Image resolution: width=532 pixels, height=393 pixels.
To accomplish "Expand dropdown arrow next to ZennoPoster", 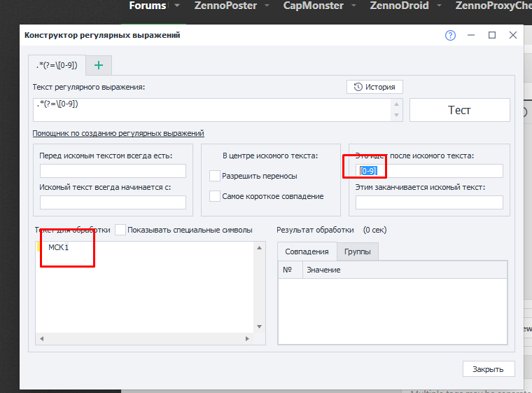I will pos(267,6).
